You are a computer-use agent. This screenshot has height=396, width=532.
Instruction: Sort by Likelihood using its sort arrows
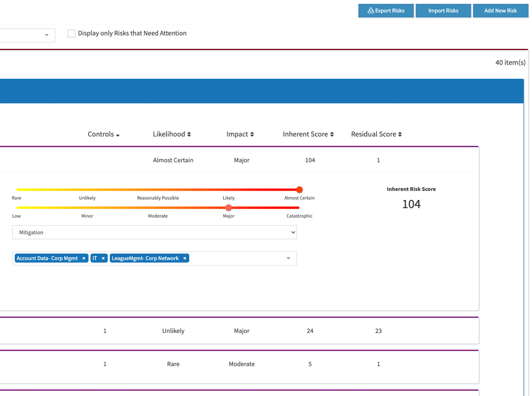pyautogui.click(x=189, y=134)
